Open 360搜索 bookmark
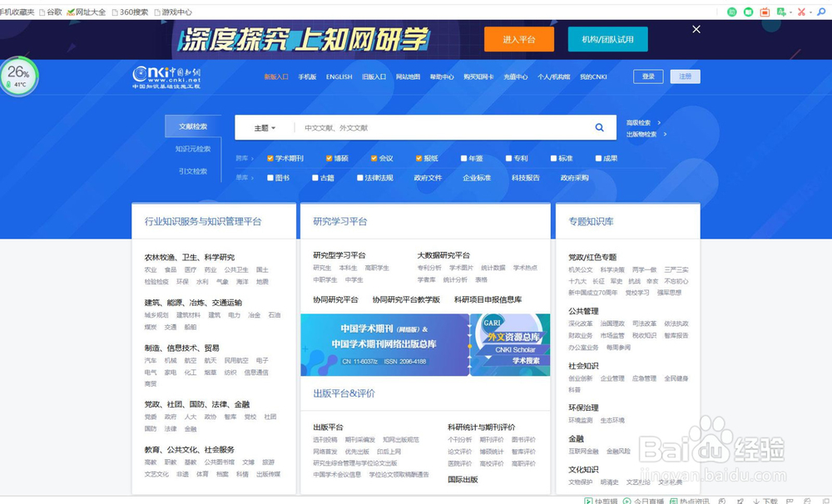832x504 pixels. (130, 12)
